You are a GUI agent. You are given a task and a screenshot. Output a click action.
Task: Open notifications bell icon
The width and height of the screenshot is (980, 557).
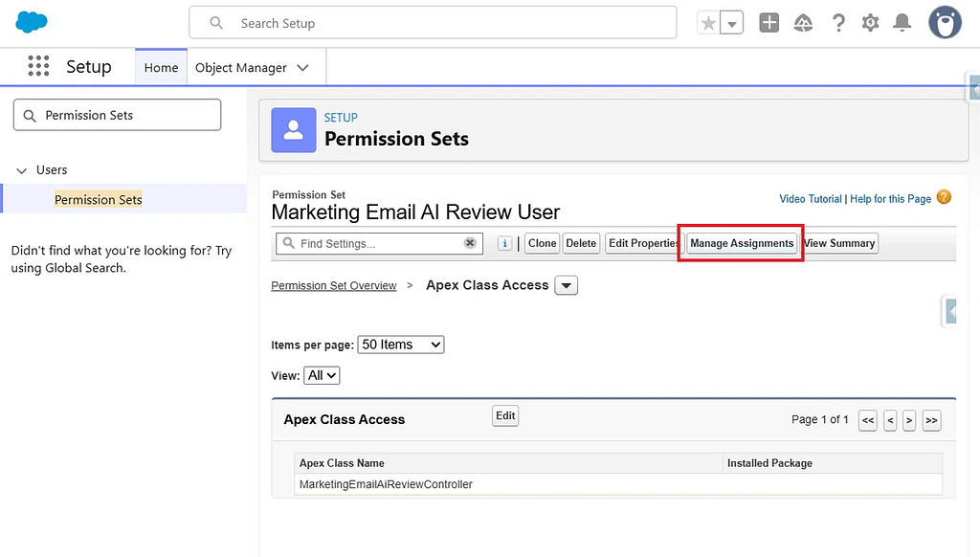pyautogui.click(x=902, y=24)
